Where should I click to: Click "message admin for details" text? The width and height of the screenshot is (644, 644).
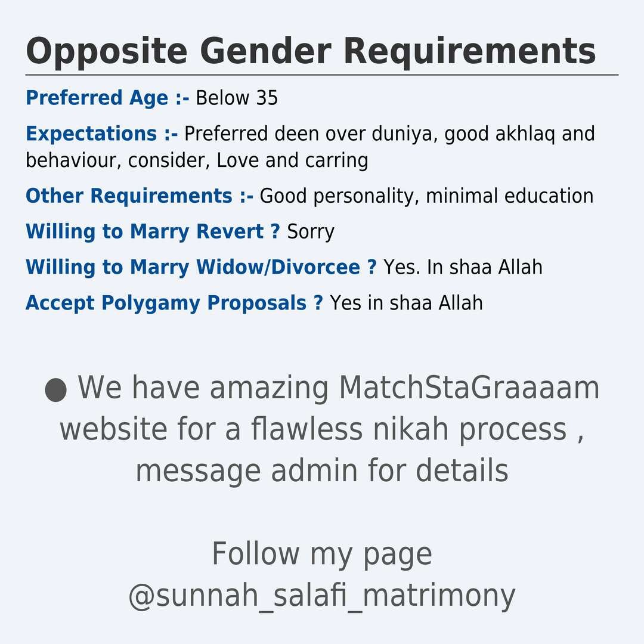point(321,470)
